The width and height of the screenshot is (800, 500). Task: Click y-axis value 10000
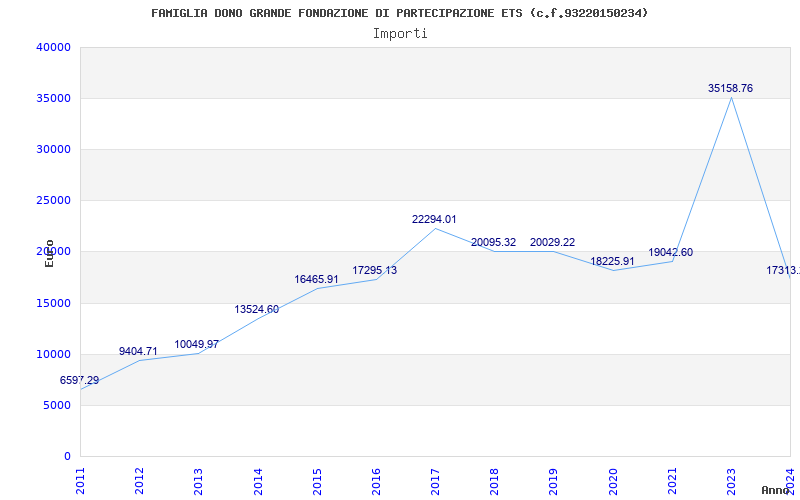pos(53,355)
